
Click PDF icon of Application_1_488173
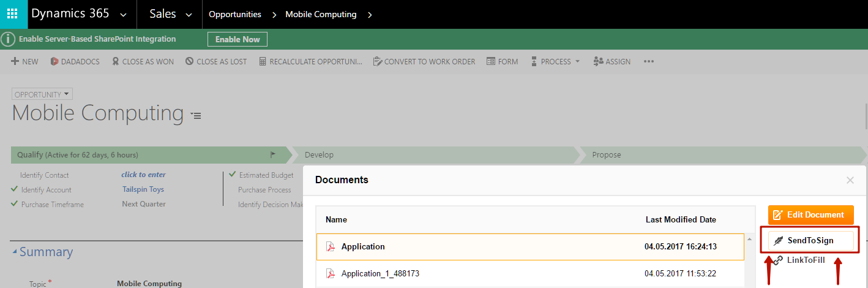pyautogui.click(x=331, y=273)
